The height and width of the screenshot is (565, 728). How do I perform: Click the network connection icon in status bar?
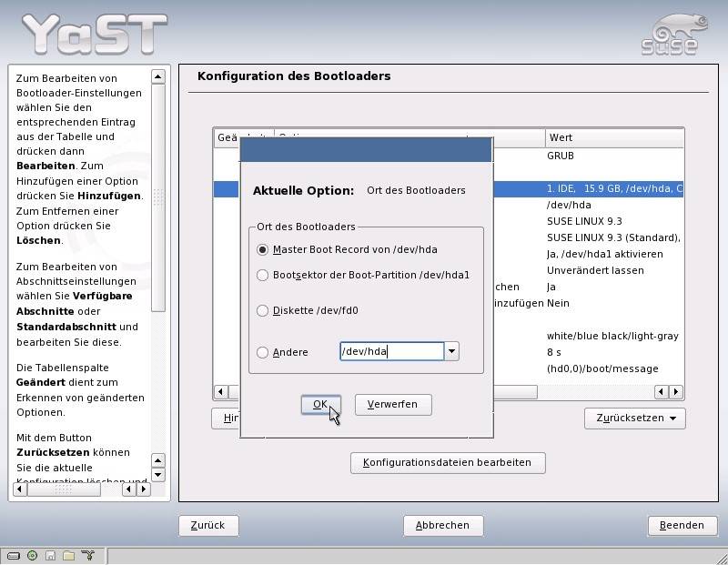coord(88,555)
